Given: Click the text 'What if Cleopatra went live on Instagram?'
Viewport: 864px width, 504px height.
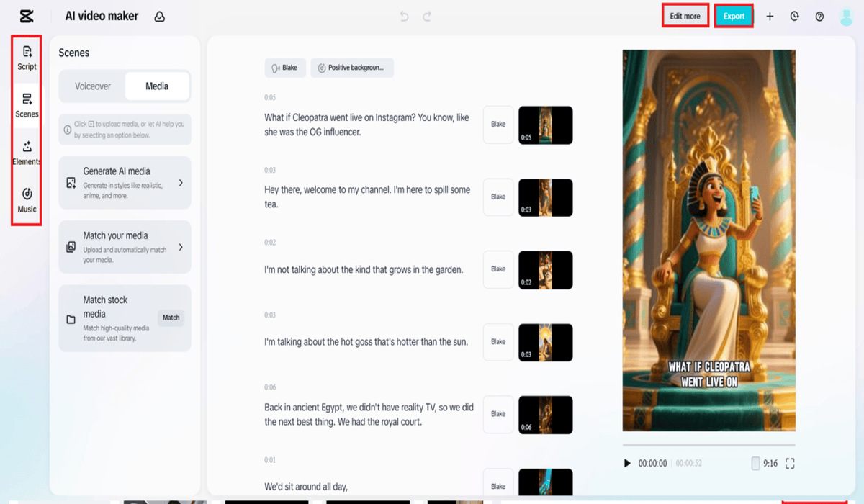Looking at the screenshot, I should [x=338, y=117].
